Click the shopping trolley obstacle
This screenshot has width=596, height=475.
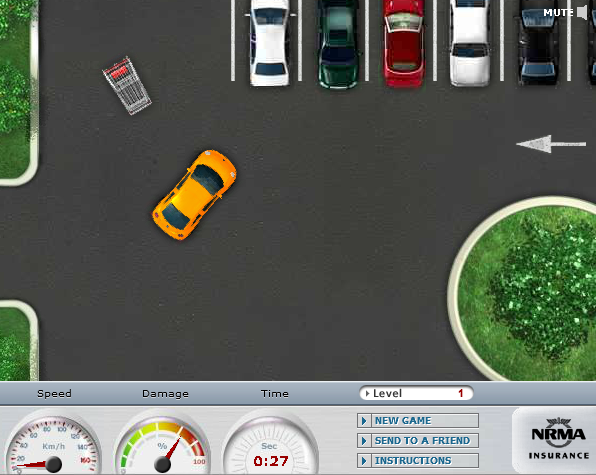pos(127,86)
